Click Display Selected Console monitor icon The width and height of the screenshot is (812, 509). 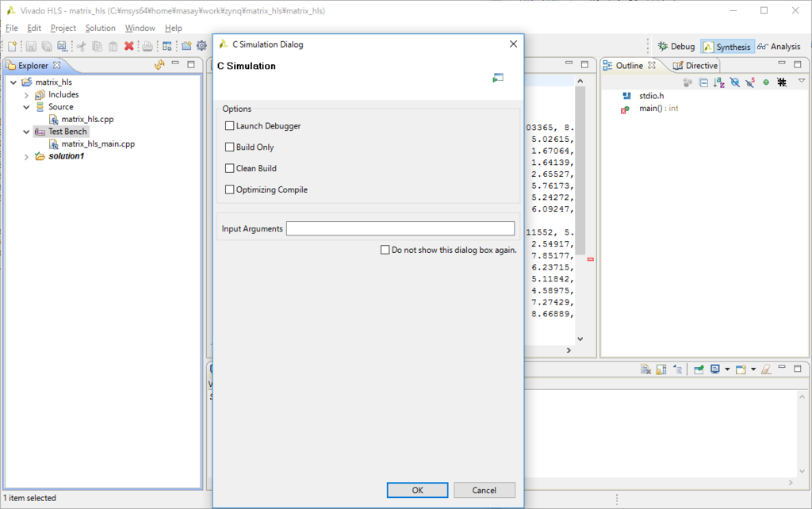(x=715, y=369)
